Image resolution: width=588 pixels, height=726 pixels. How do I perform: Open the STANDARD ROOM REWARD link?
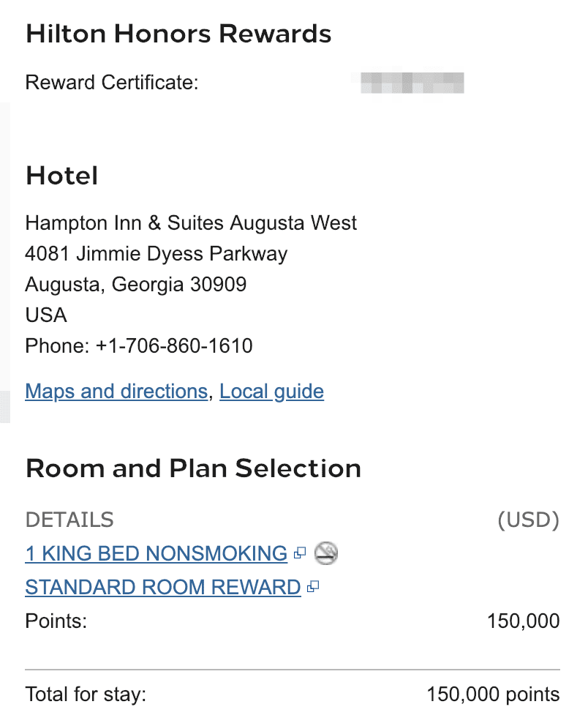(162, 588)
